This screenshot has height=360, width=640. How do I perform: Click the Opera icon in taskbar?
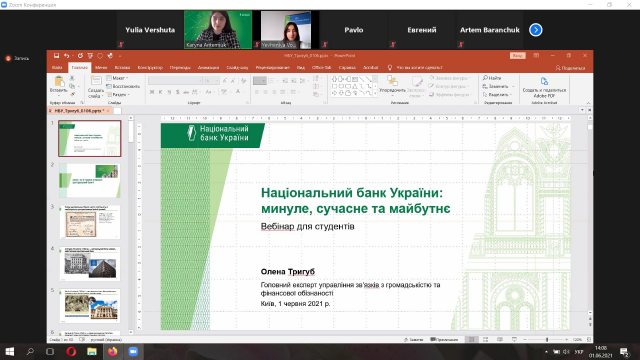pyautogui.click(x=71, y=351)
